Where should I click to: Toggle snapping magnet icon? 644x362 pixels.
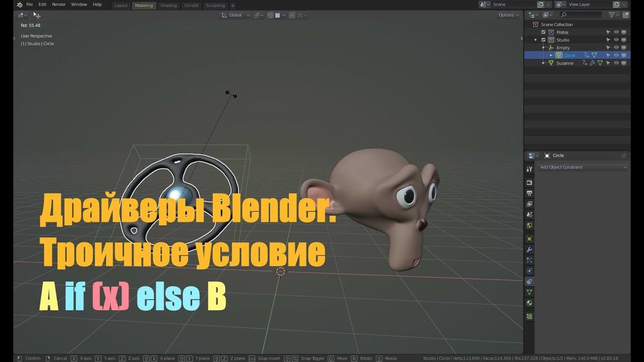tap(270, 15)
